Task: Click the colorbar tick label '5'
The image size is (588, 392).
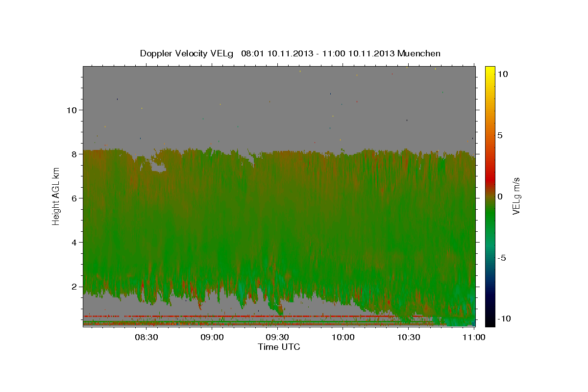Action: (500, 135)
